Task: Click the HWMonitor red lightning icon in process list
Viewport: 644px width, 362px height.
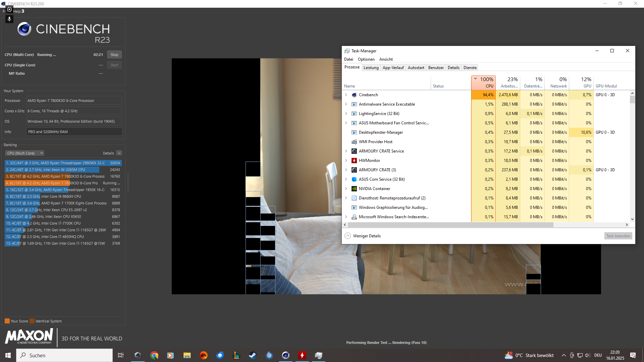Action: 354,161
